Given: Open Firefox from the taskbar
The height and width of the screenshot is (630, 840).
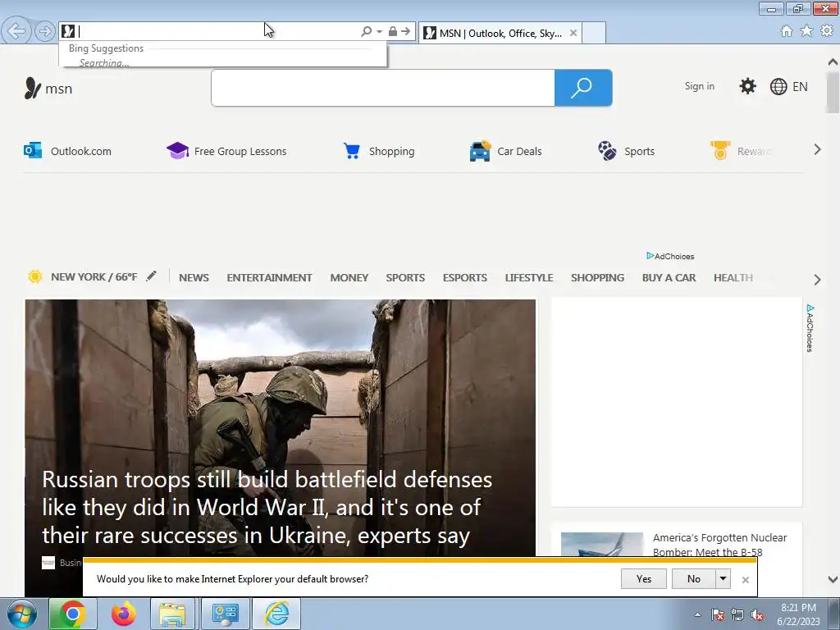Looking at the screenshot, I should click(x=123, y=614).
